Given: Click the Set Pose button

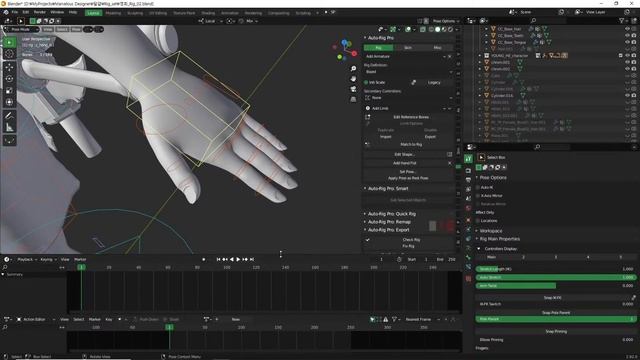Looking at the screenshot, I should pyautogui.click(x=407, y=172).
